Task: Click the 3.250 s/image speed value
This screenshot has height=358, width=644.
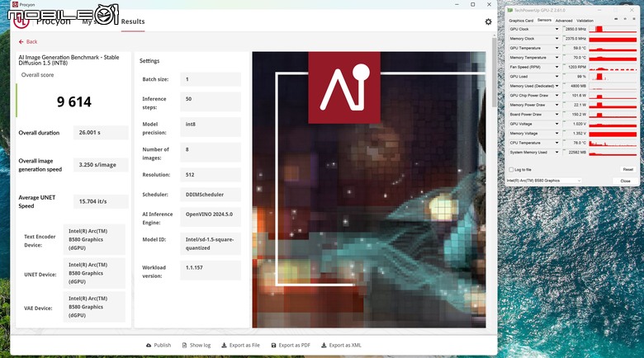Action: pyautogui.click(x=101, y=165)
